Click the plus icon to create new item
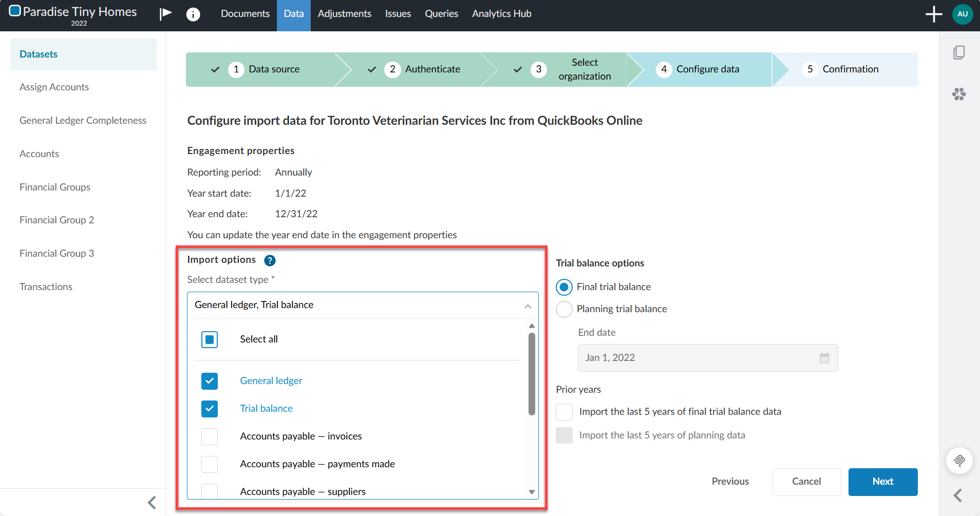The width and height of the screenshot is (980, 516). pyautogui.click(x=934, y=14)
